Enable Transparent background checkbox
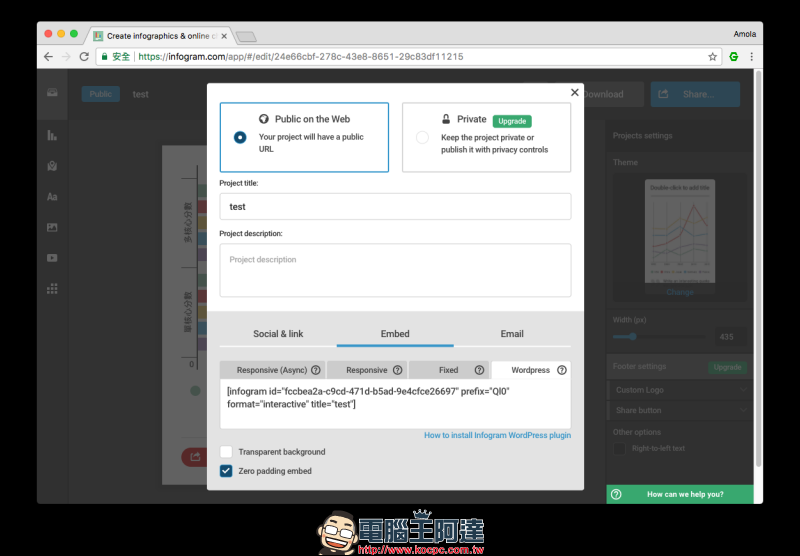 point(226,451)
